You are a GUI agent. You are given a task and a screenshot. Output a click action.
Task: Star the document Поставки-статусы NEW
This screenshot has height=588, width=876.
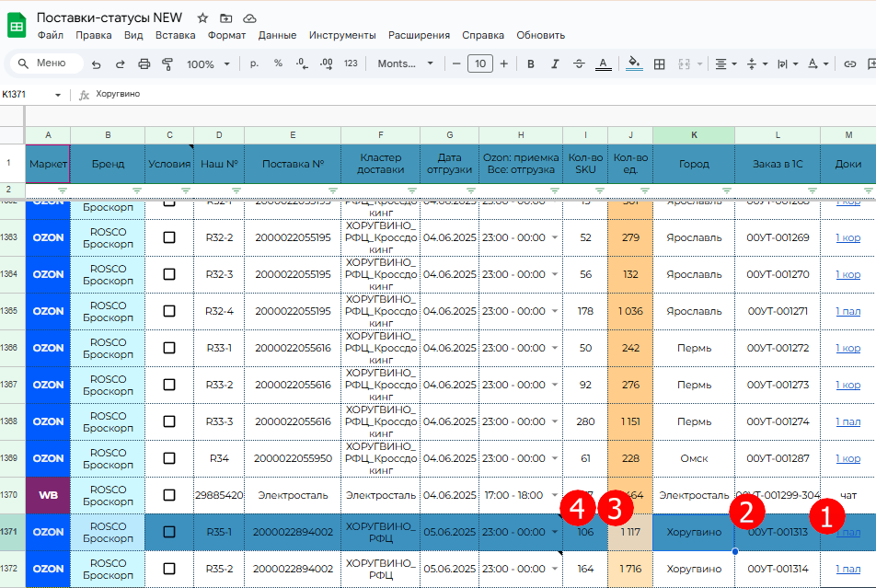pyautogui.click(x=202, y=18)
